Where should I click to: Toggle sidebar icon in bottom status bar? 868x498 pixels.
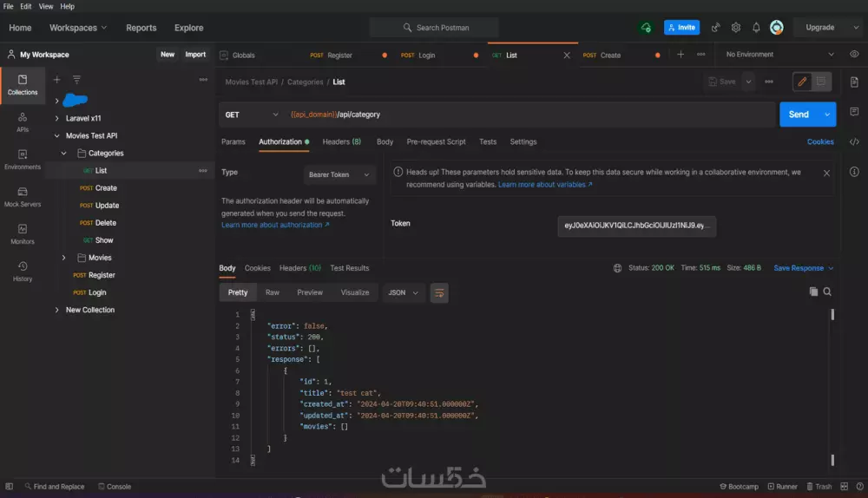9,487
